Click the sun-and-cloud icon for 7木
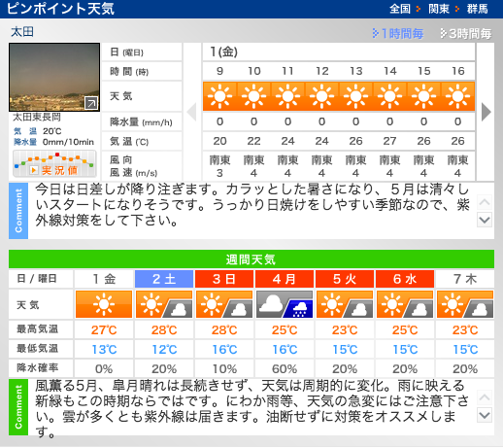 coord(465,304)
